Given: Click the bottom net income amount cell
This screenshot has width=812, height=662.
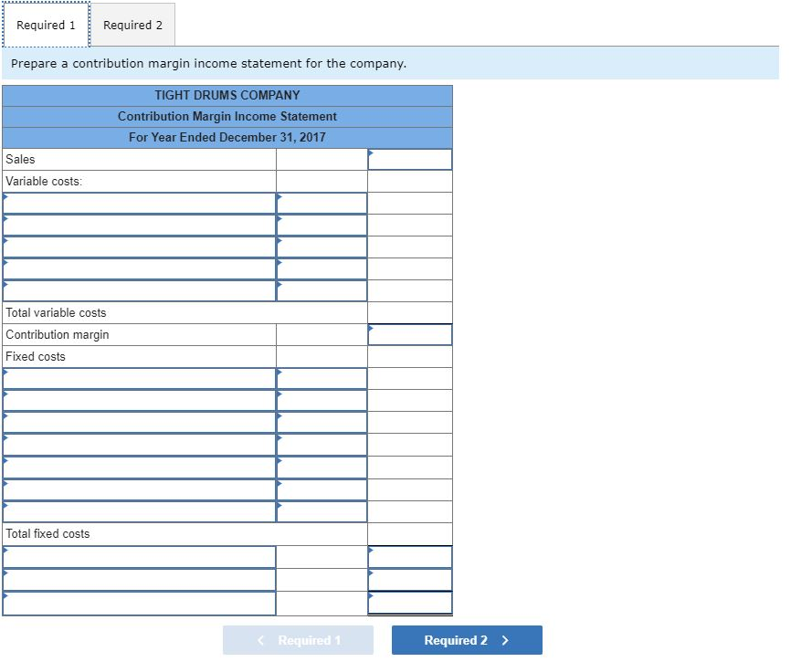Looking at the screenshot, I should tap(409, 603).
